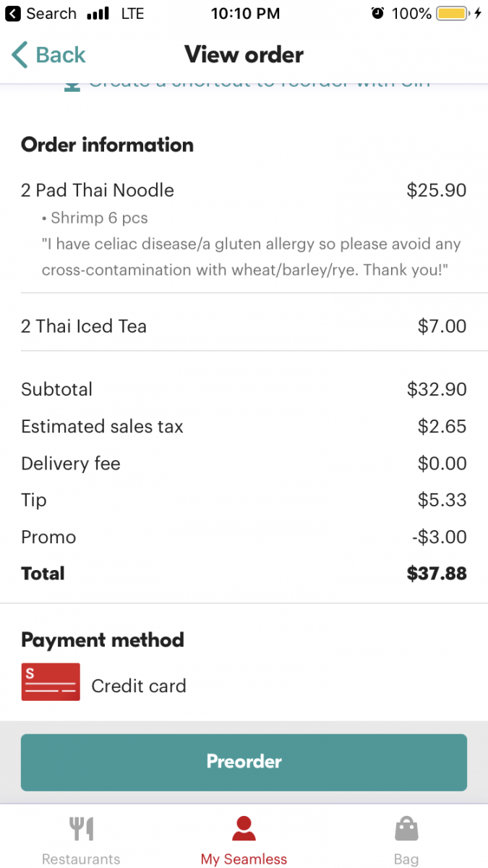
Task: Switch to the My Seamless tab label
Action: coord(244,859)
